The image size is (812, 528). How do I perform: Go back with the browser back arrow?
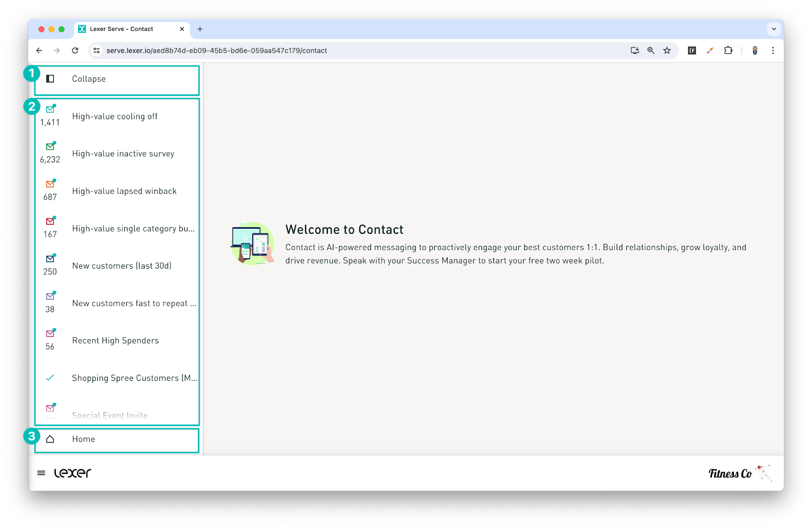click(39, 50)
